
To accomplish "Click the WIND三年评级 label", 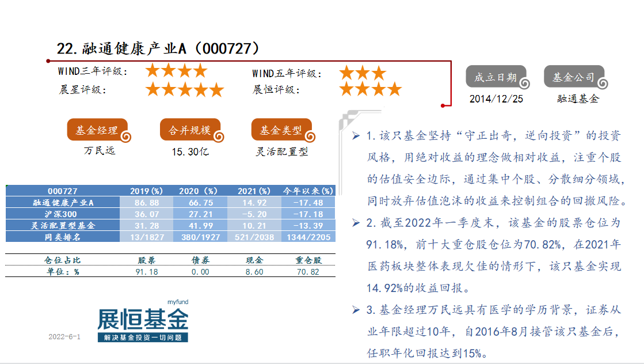I will 93,71.
